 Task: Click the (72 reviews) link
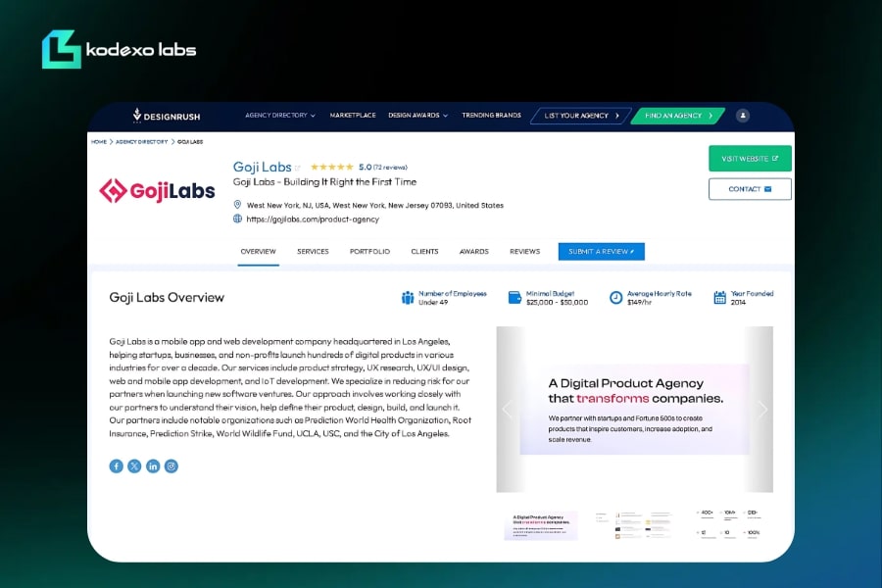point(390,168)
